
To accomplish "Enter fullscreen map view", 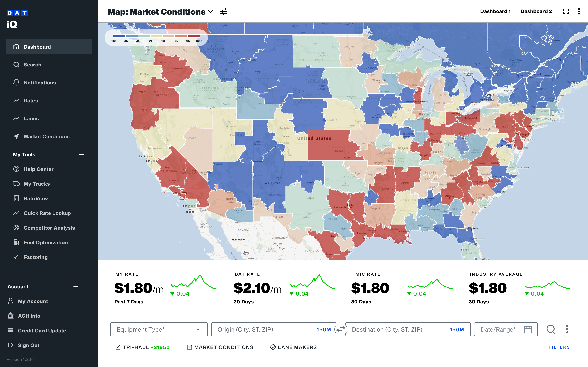I will (x=566, y=12).
